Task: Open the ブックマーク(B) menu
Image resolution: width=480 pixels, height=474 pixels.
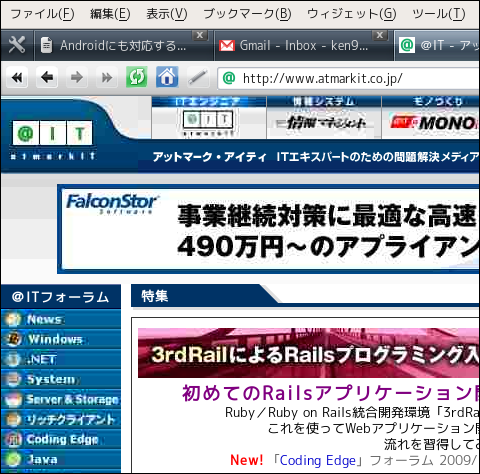Action: (x=247, y=14)
